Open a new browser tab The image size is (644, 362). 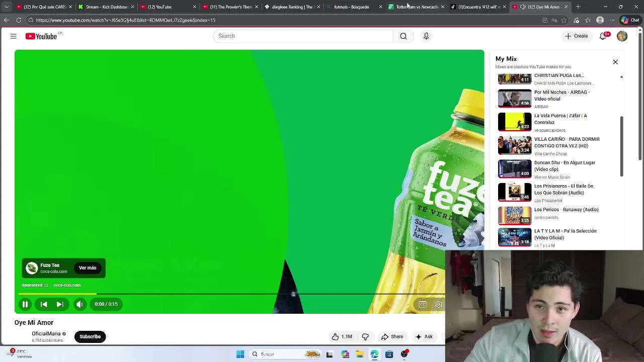[578, 7]
